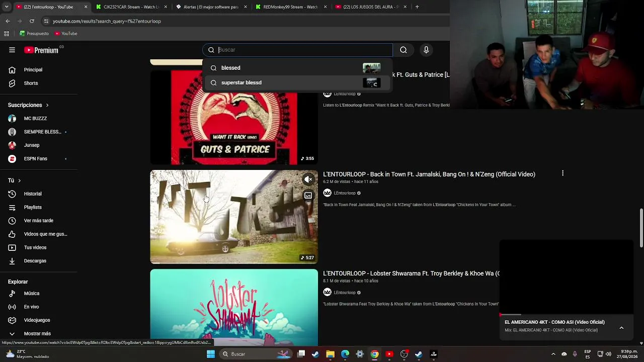
Task: Switch to the CJK2321CAR Stream tab
Action: pyautogui.click(x=132, y=7)
